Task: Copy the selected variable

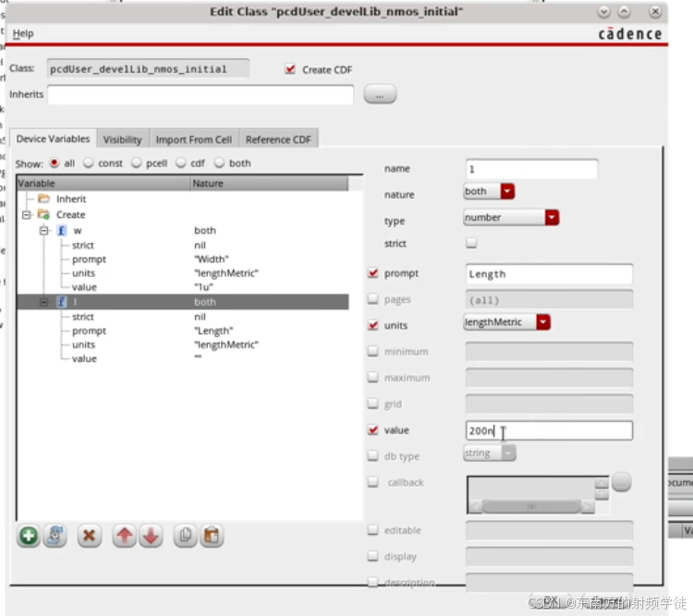Action: point(185,536)
